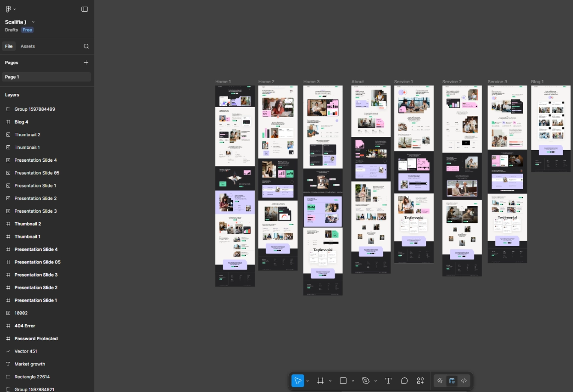573x392 pixels.
Task: Click the search icon in the left panel
Action: (86, 46)
